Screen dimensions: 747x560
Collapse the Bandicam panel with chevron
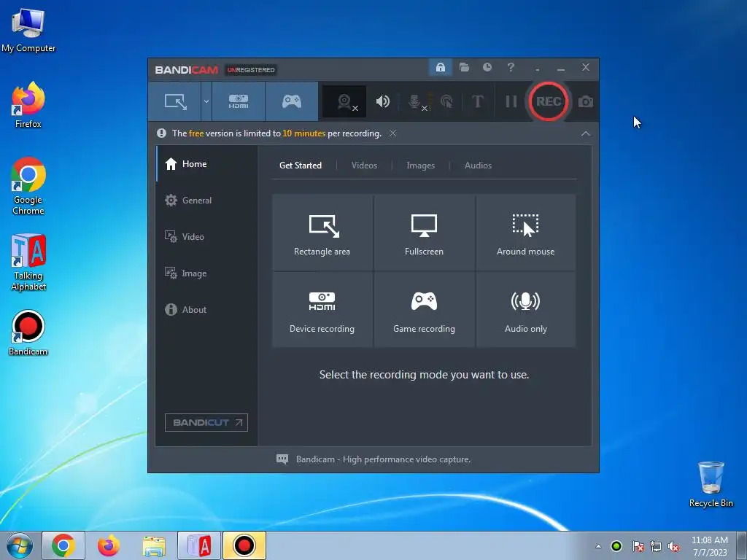click(x=586, y=134)
